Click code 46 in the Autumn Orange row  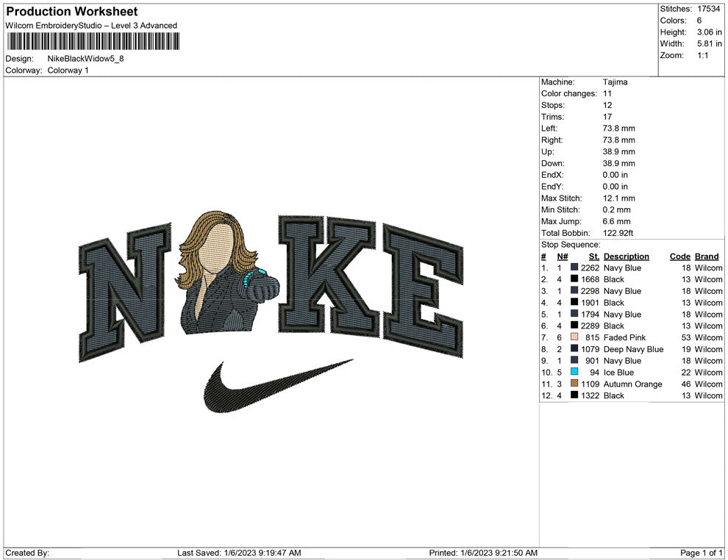click(686, 384)
